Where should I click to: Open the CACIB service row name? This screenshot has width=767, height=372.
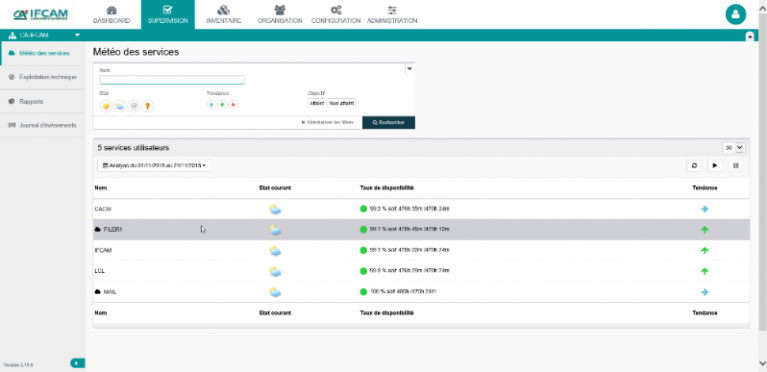coord(103,209)
